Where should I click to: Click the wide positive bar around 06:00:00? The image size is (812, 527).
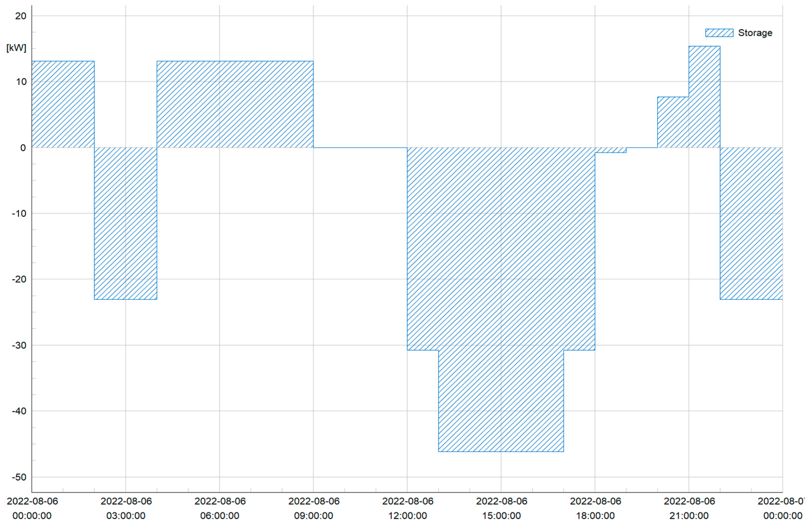click(x=235, y=104)
